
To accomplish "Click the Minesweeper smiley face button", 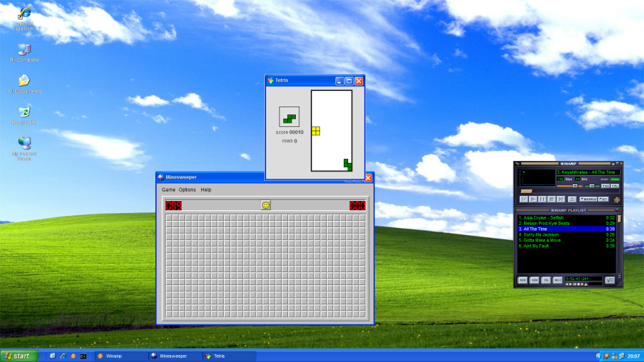I will coord(266,205).
